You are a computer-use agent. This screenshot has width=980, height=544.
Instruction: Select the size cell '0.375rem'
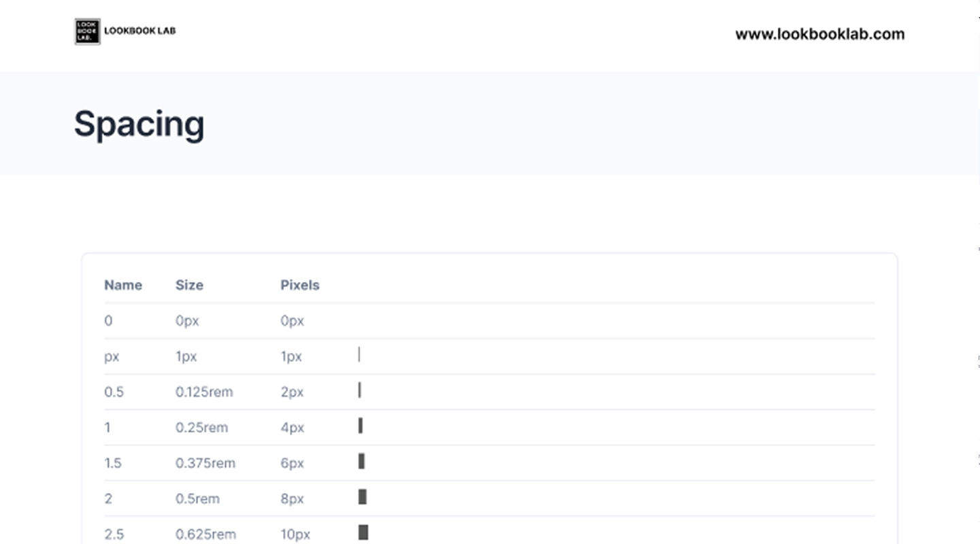click(206, 463)
